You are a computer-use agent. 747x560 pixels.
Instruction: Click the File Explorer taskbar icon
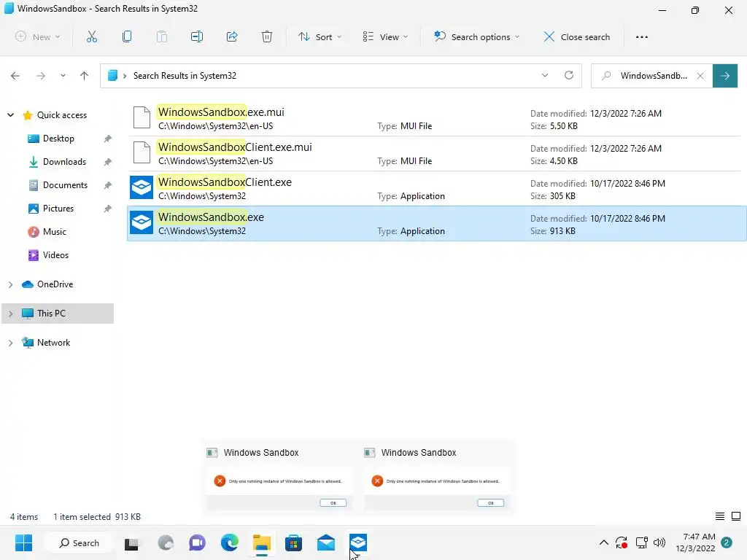pos(262,542)
